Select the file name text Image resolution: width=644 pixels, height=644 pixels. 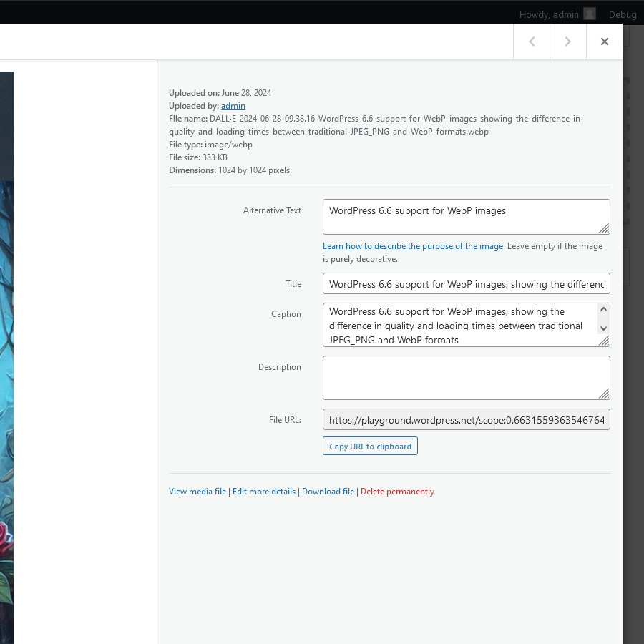376,125
